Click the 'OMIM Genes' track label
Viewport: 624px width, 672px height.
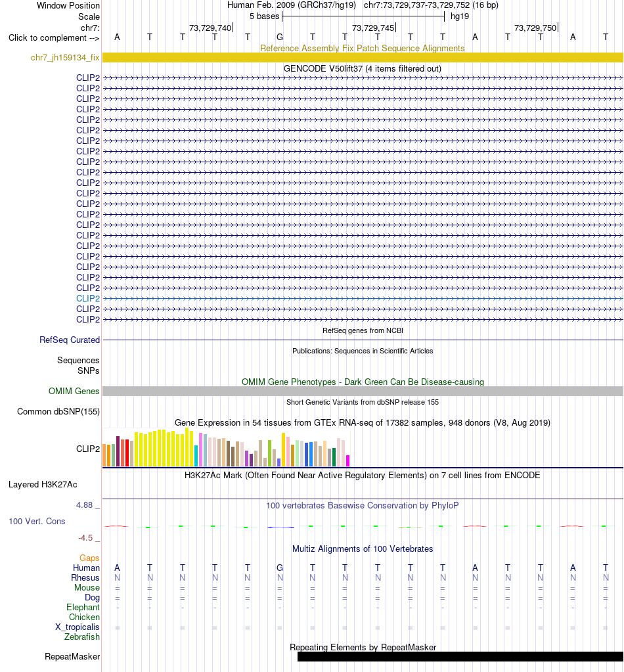pyautogui.click(x=74, y=391)
